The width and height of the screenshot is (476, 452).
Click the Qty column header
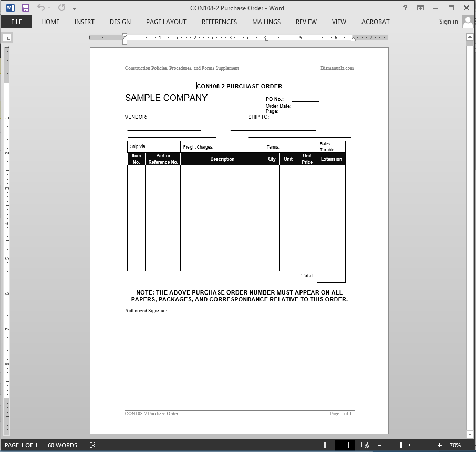coord(272,159)
